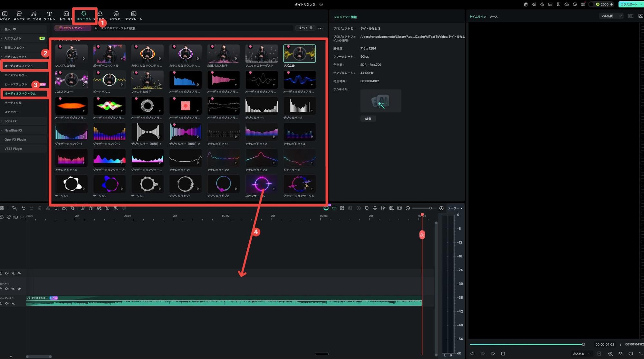Open the フル品質 quality dropdown

[611, 16]
